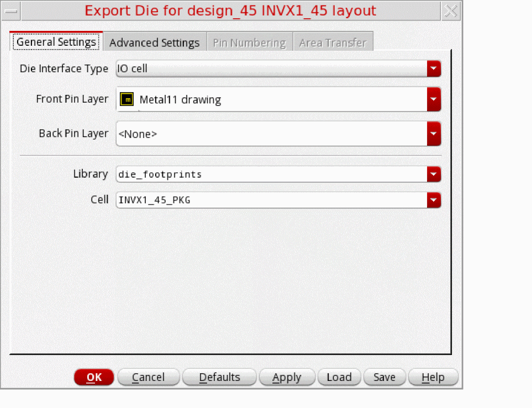Open the Cell dropdown arrow

click(434, 200)
